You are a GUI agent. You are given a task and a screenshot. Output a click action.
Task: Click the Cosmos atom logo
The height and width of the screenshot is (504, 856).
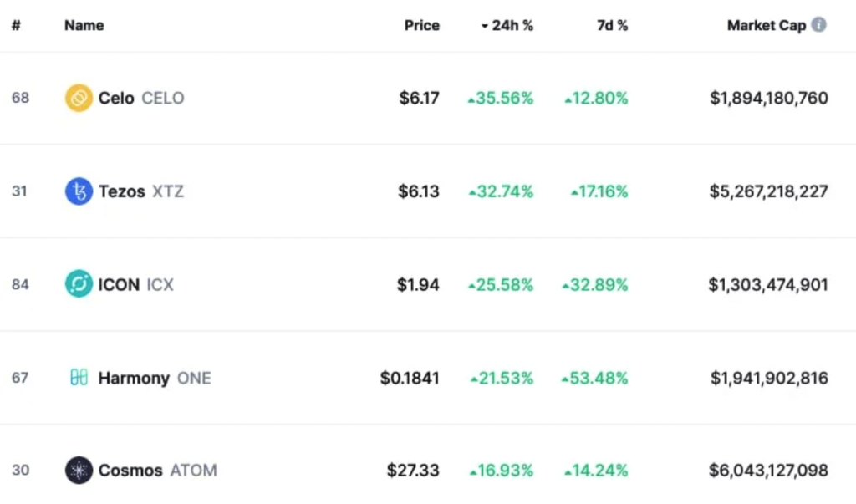[x=79, y=471]
